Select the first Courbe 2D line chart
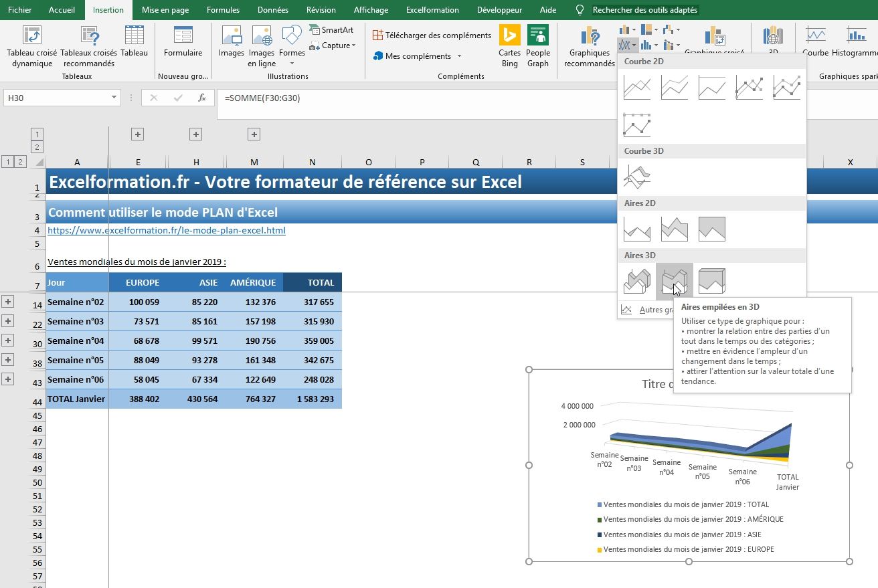The image size is (878, 588). point(636,87)
